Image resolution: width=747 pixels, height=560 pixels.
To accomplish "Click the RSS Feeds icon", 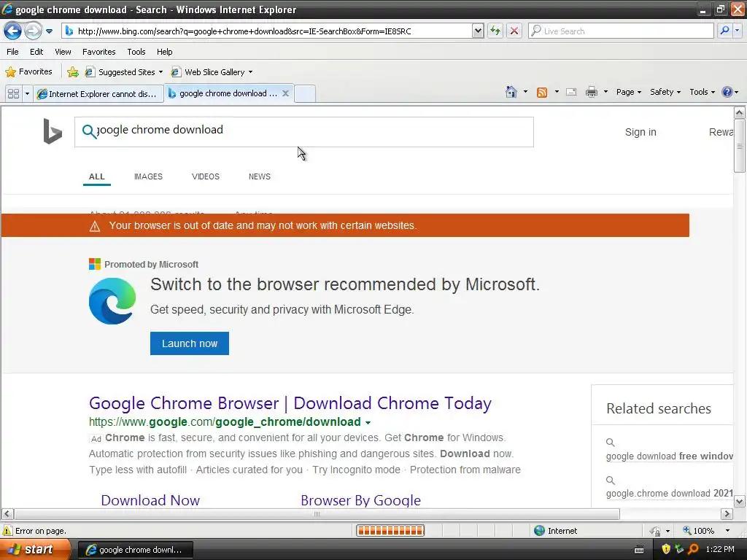I will click(x=542, y=93).
